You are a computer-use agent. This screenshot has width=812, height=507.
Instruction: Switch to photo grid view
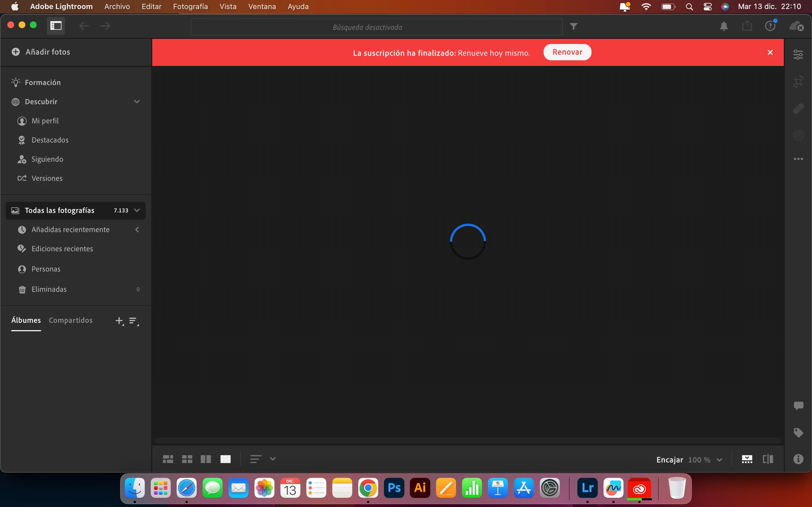click(x=168, y=459)
